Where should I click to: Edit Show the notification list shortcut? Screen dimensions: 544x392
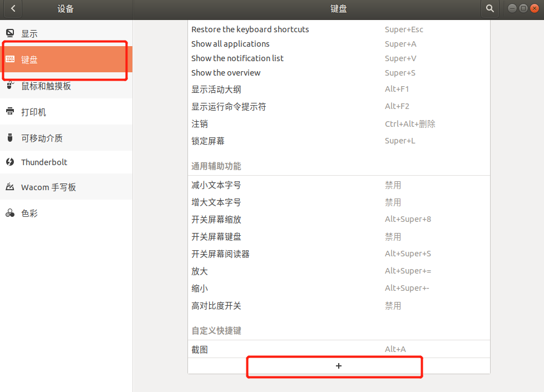coord(339,58)
